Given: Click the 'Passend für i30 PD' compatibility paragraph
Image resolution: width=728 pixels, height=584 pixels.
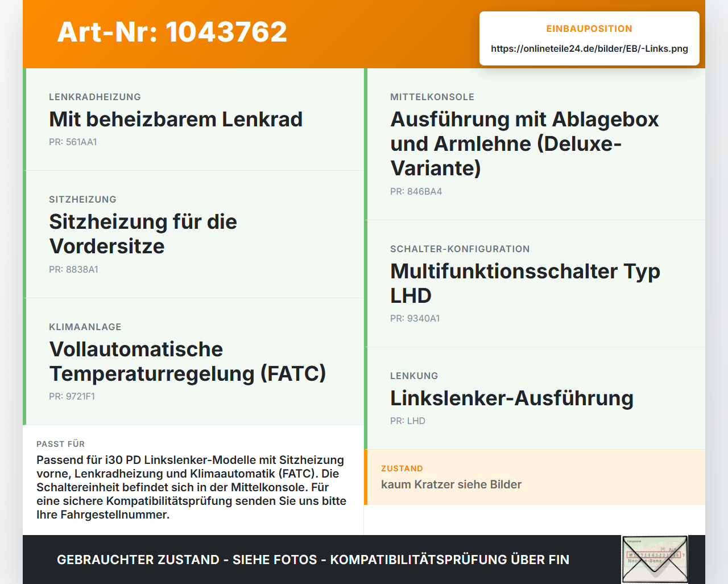Looking at the screenshot, I should click(x=192, y=487).
